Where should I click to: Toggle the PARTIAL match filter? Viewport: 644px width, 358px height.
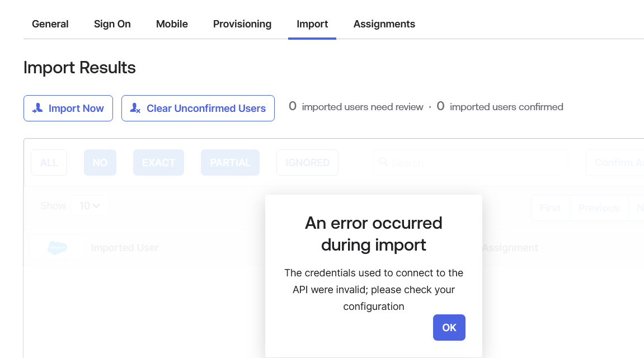pyautogui.click(x=230, y=163)
